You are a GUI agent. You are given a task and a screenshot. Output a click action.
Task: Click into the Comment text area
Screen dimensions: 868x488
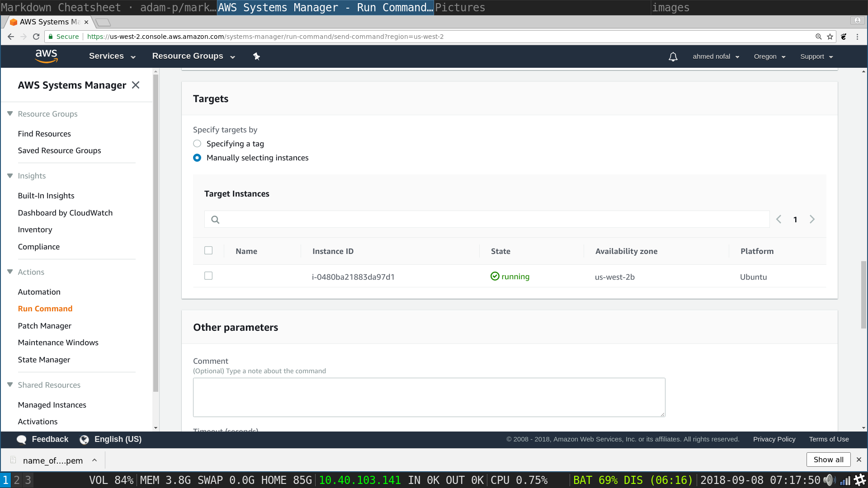click(x=429, y=397)
